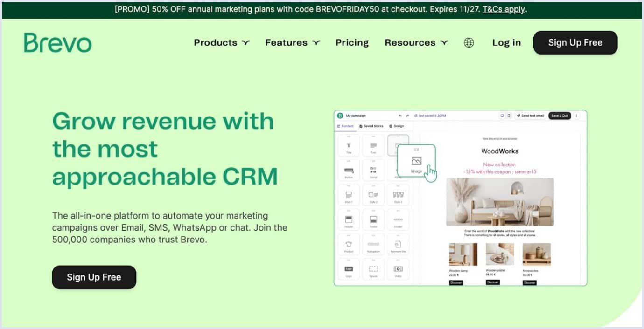Image resolution: width=644 pixels, height=329 pixels.
Task: Click the Wooden platter product image
Action: [500, 254]
